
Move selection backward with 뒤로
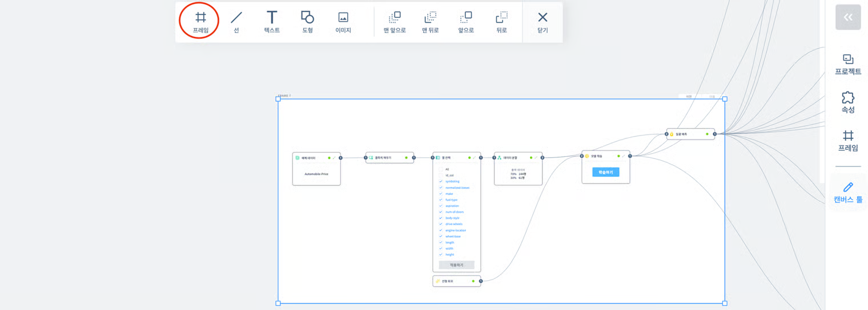(x=501, y=22)
